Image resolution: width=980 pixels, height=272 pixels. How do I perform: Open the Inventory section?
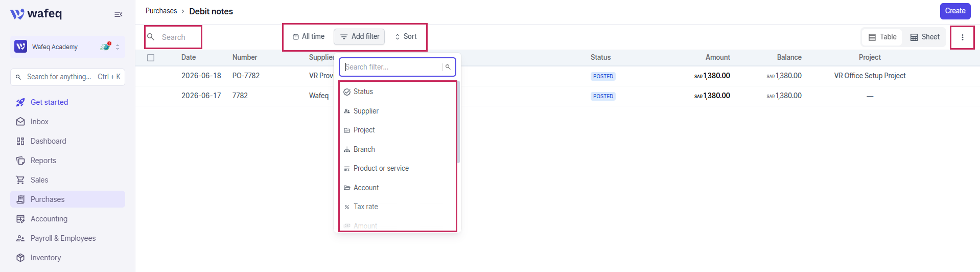[67, 258]
